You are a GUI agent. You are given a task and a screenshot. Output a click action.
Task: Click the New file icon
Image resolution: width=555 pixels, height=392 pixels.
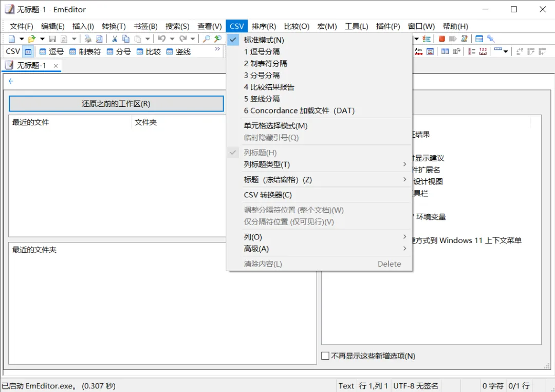pyautogui.click(x=12, y=39)
